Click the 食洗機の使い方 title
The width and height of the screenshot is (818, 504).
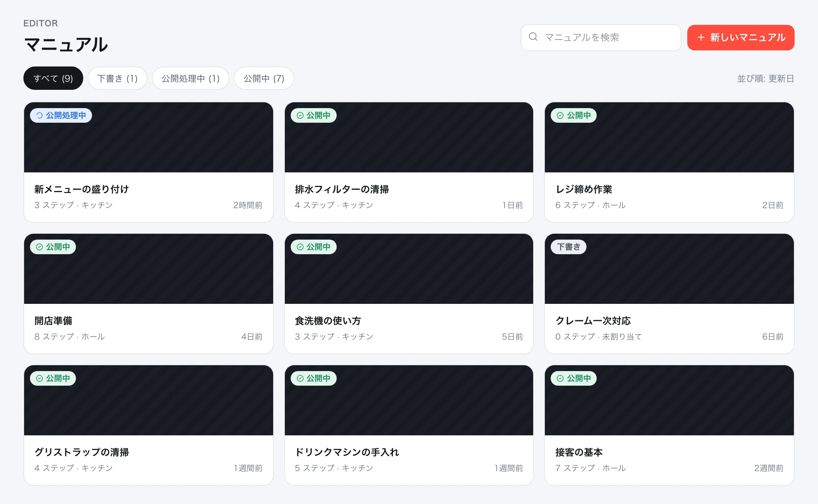pyautogui.click(x=328, y=321)
